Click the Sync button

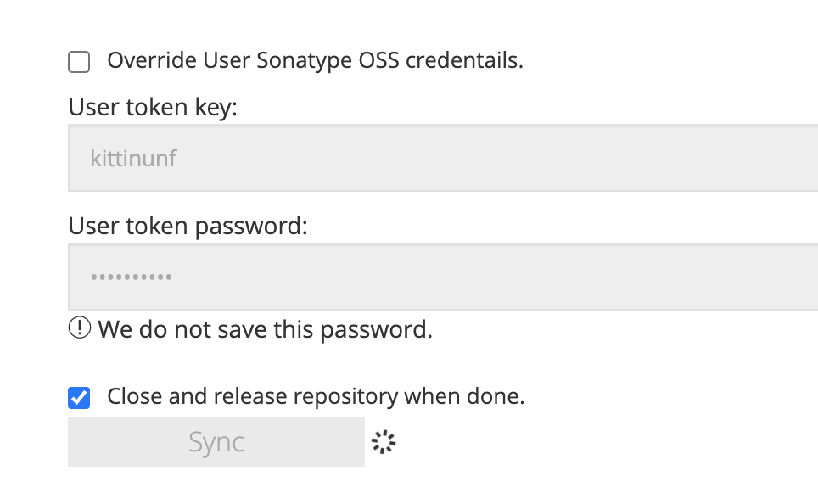click(216, 442)
